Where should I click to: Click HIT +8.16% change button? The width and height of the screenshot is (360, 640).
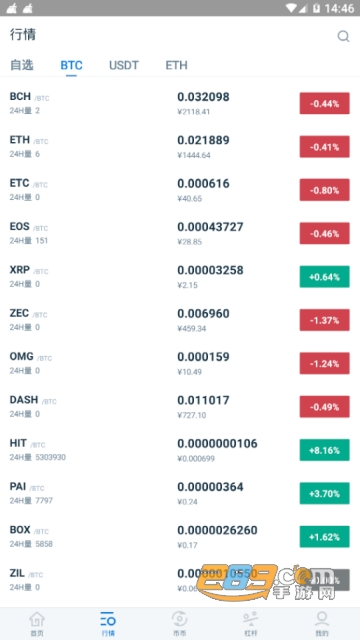point(324,450)
